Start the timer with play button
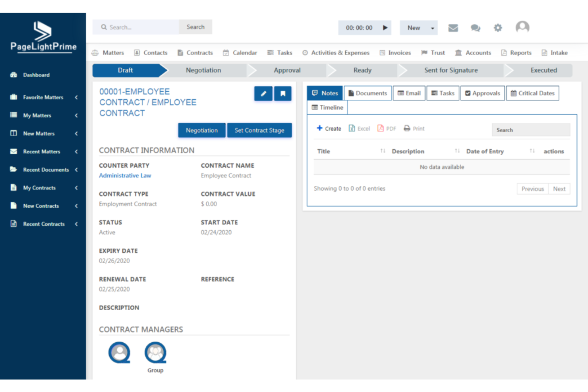The width and height of the screenshot is (588, 392). coord(385,28)
